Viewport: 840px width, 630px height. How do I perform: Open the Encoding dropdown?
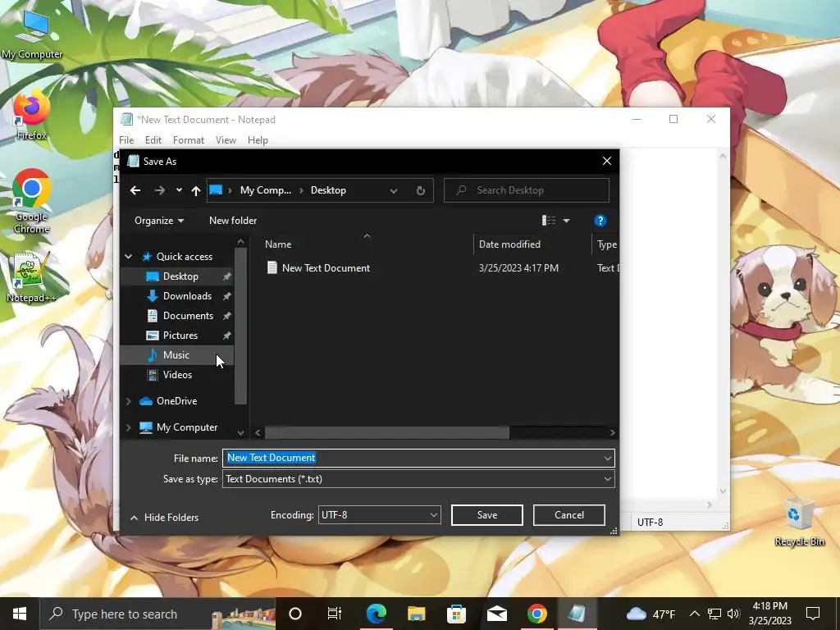pos(379,515)
